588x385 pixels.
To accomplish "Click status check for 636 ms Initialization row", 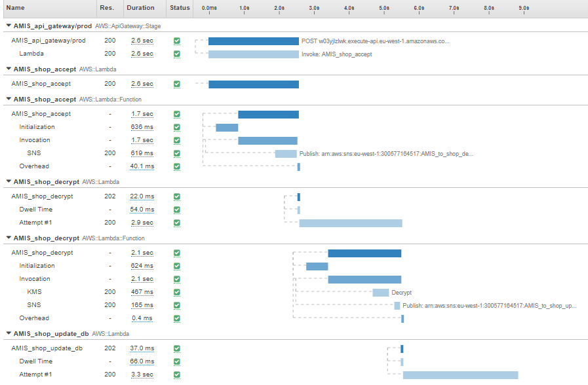I will (176, 127).
